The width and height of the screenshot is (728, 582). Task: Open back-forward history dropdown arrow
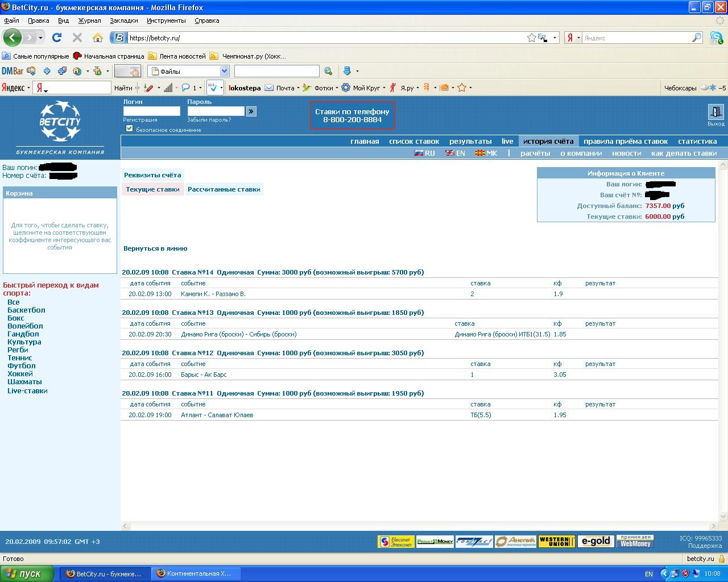40,38
